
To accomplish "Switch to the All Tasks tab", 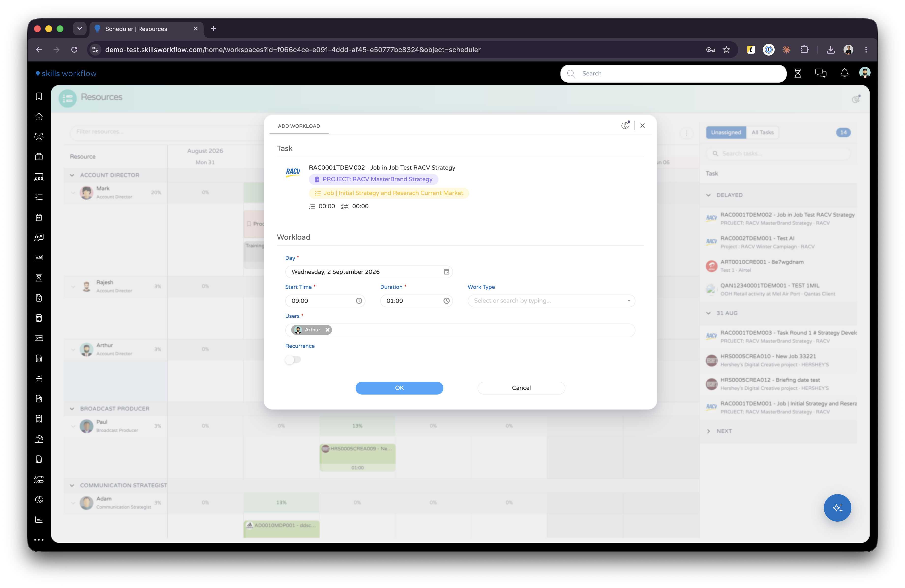I will pos(762,133).
